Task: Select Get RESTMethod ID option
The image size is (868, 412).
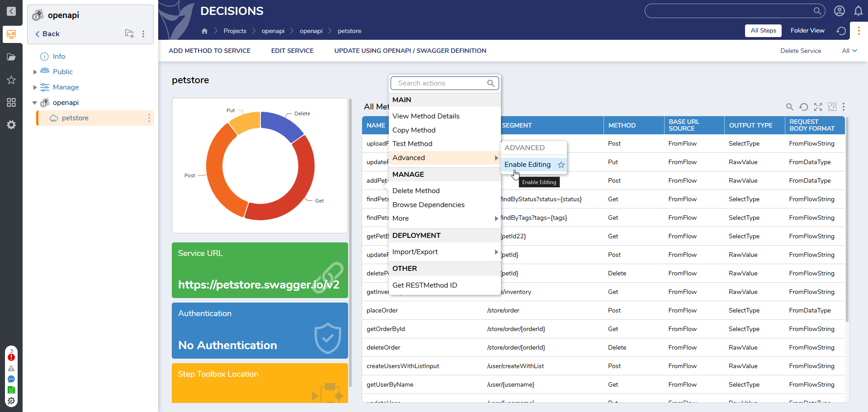Action: pos(425,285)
